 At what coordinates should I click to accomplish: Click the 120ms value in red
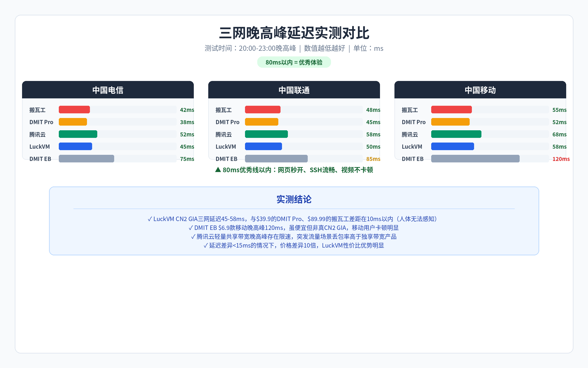click(x=561, y=159)
